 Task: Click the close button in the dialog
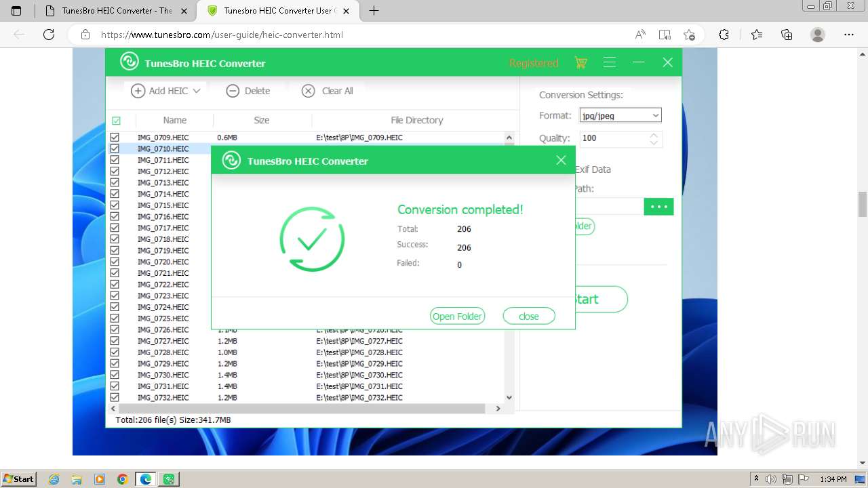(x=529, y=317)
